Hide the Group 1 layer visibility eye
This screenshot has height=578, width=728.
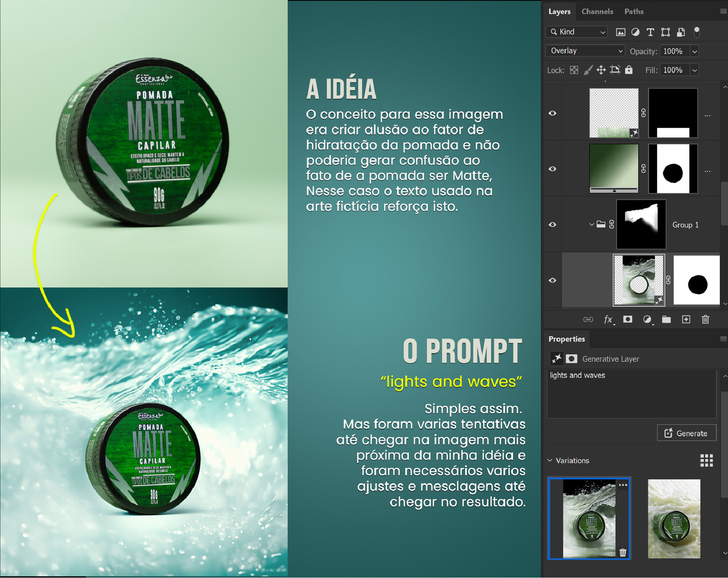[x=552, y=225]
